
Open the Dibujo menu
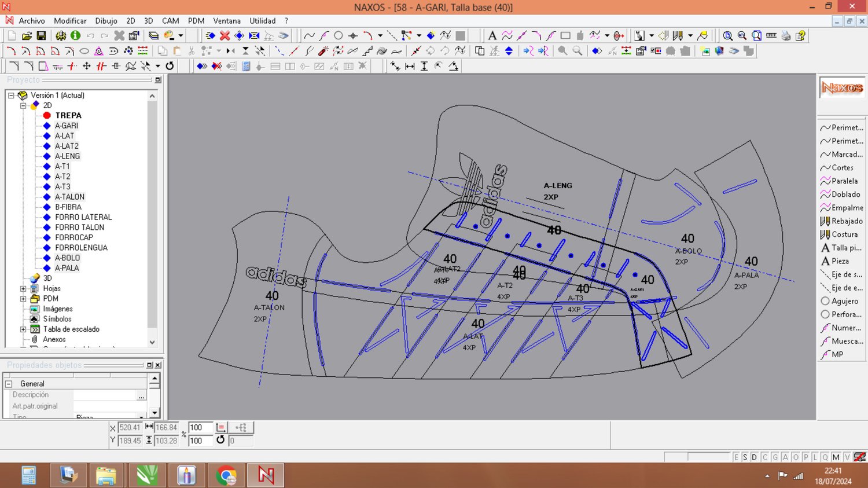point(106,21)
